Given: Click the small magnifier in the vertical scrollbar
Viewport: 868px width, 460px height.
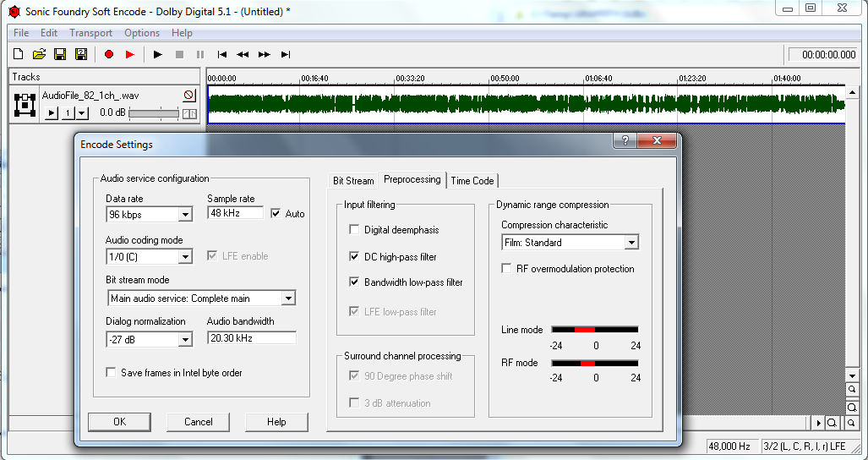Looking at the screenshot, I should click(853, 390).
